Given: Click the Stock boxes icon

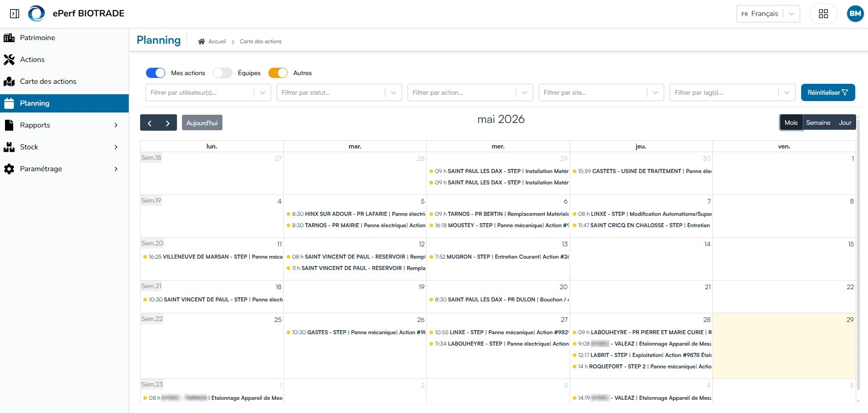Looking at the screenshot, I should click(x=9, y=147).
